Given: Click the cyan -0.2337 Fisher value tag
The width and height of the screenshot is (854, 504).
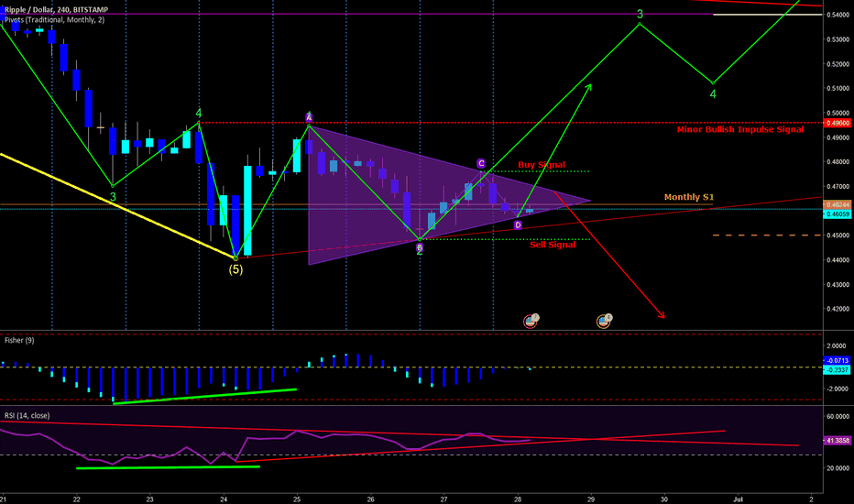Looking at the screenshot, I should 838,369.
